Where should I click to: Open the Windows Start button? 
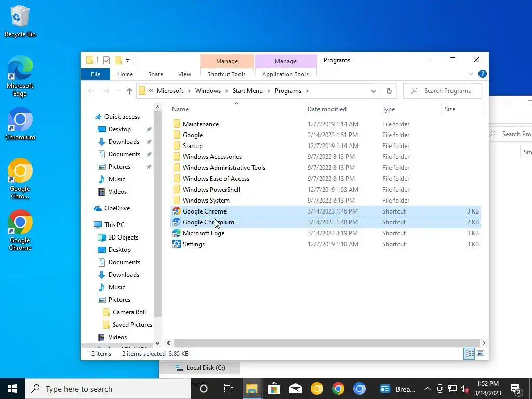tap(12, 389)
